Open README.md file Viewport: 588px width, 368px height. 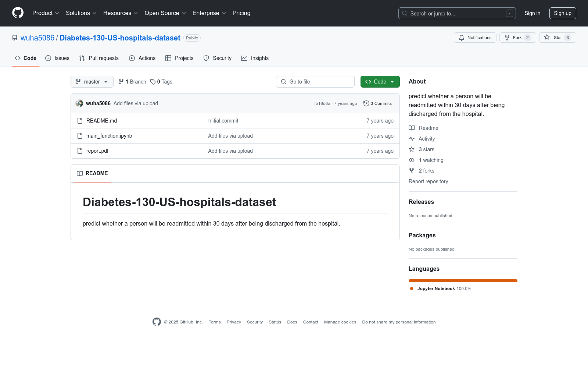coord(101,121)
